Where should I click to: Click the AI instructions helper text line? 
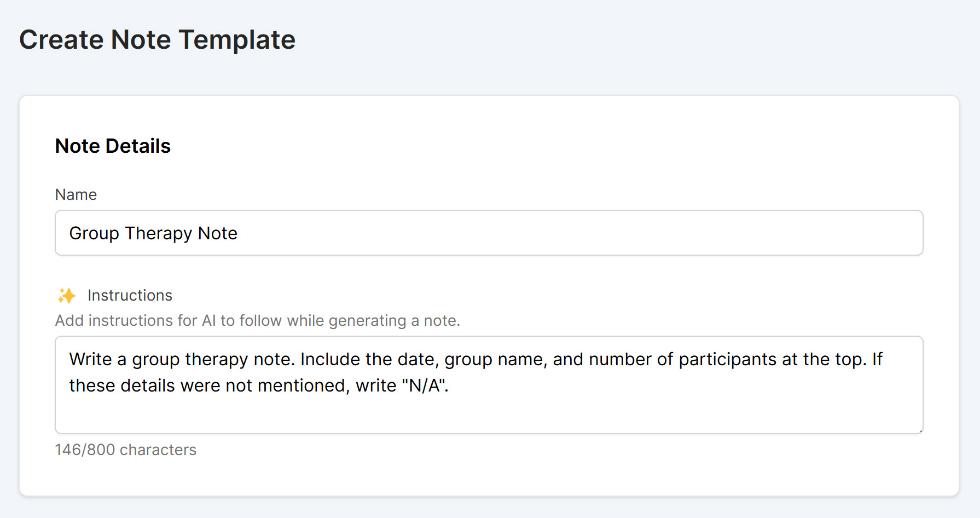click(x=257, y=320)
